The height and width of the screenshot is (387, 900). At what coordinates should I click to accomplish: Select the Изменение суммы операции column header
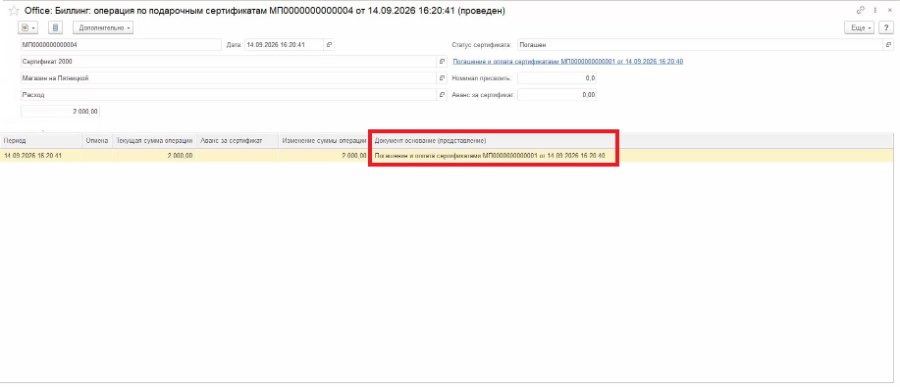coord(324,141)
